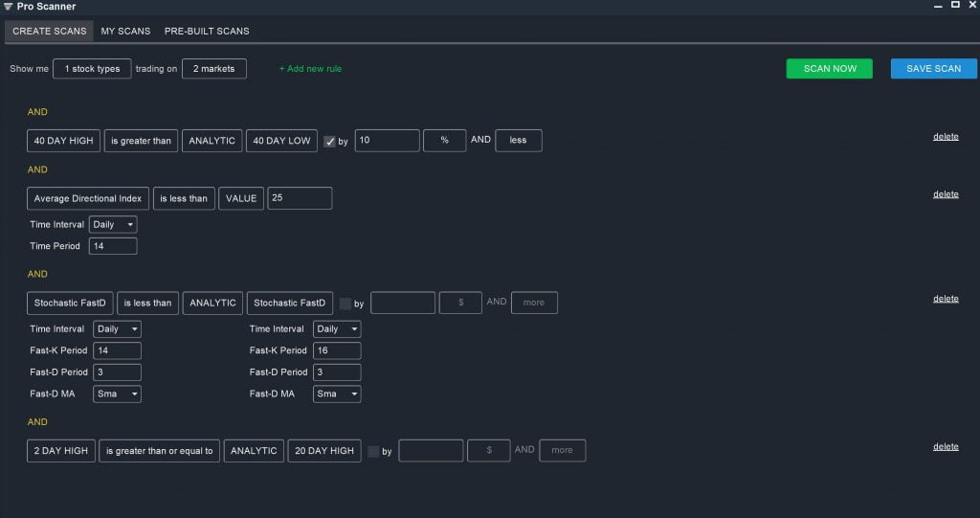
Task: Click ANALYTIC type in the 2 DAY HIGH rule
Action: (254, 450)
